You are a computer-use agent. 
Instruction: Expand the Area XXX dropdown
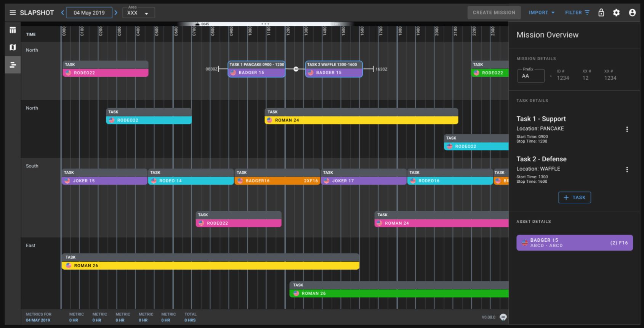coord(139,13)
